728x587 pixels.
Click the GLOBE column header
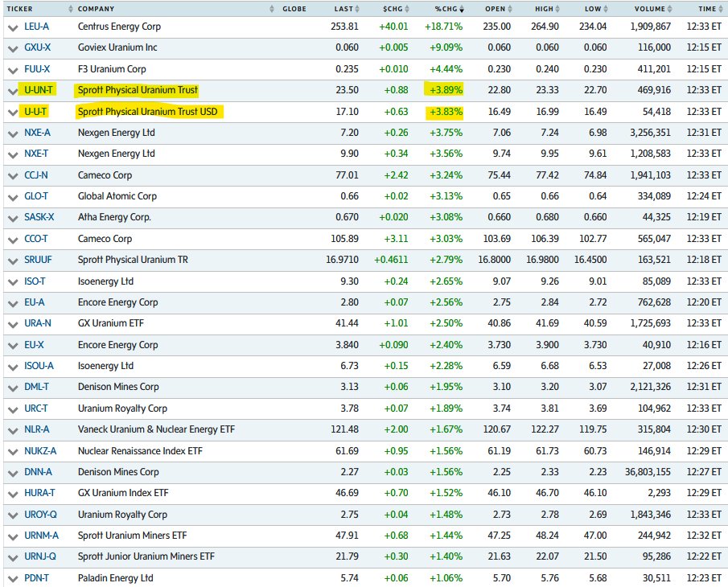[x=294, y=9]
